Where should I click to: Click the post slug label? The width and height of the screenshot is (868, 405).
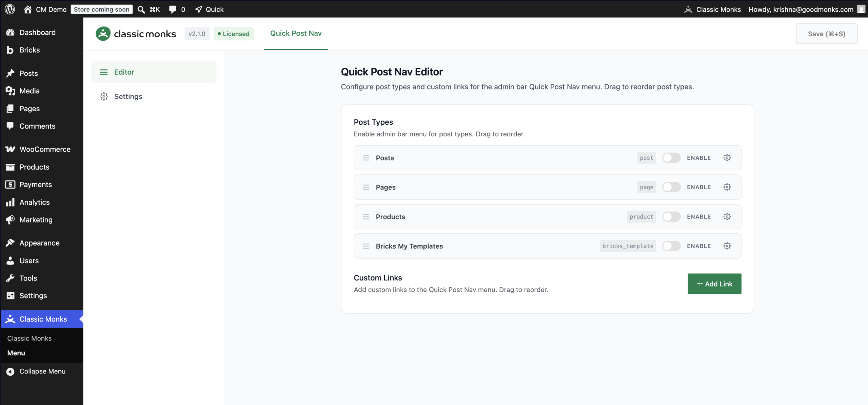646,158
